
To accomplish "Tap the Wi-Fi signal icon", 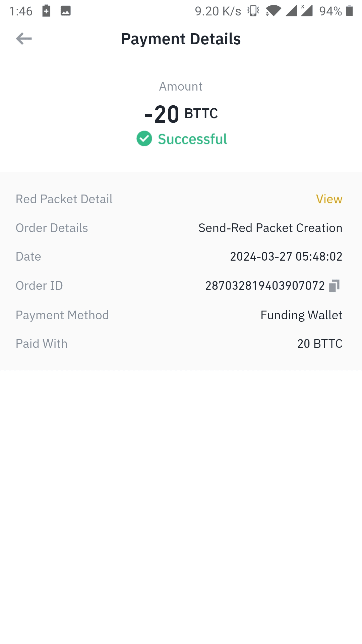I will coord(274,11).
